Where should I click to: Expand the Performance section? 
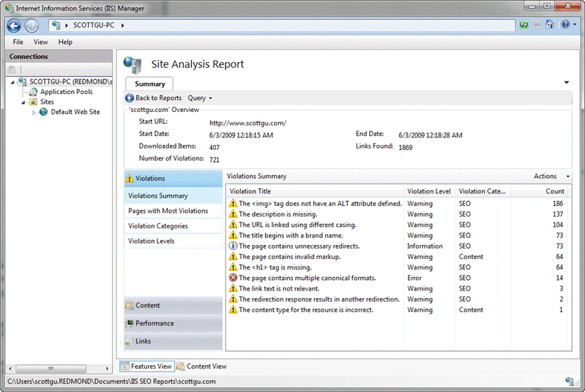pos(173,323)
